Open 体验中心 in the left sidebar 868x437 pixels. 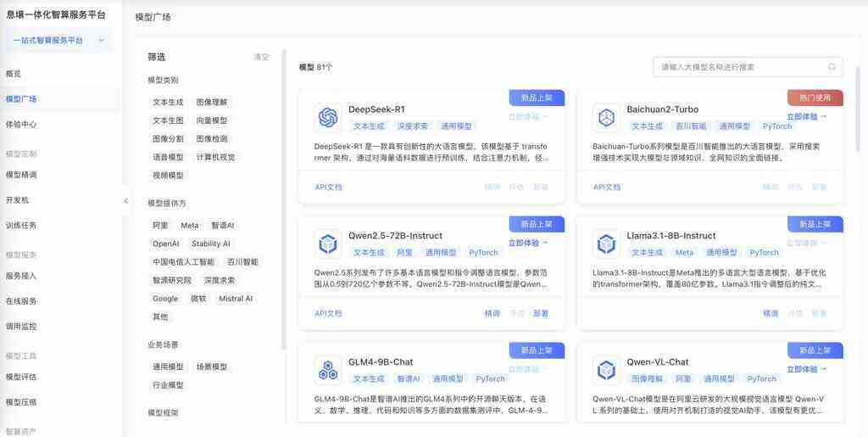[x=21, y=125]
